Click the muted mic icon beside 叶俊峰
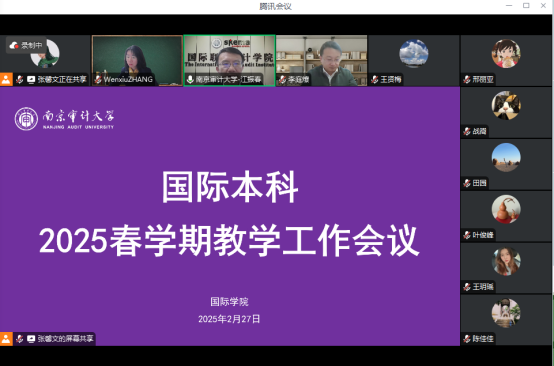554x366 pixels. pos(467,235)
